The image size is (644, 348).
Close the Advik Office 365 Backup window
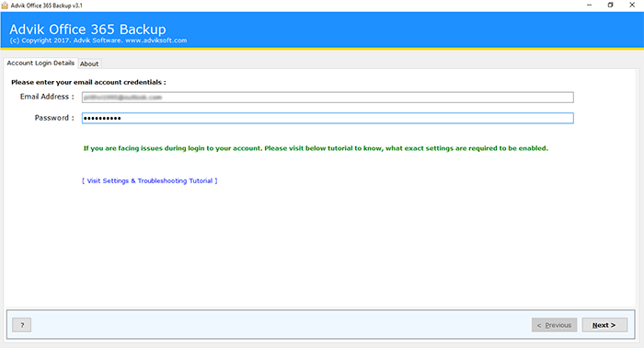point(632,6)
